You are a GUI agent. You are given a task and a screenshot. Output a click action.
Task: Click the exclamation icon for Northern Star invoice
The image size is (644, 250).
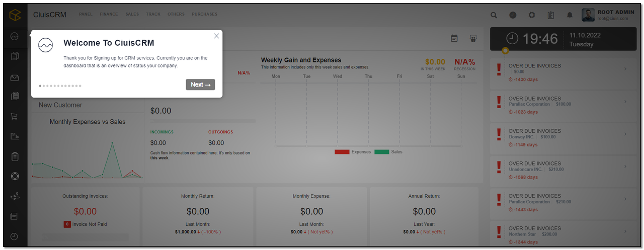point(499,232)
